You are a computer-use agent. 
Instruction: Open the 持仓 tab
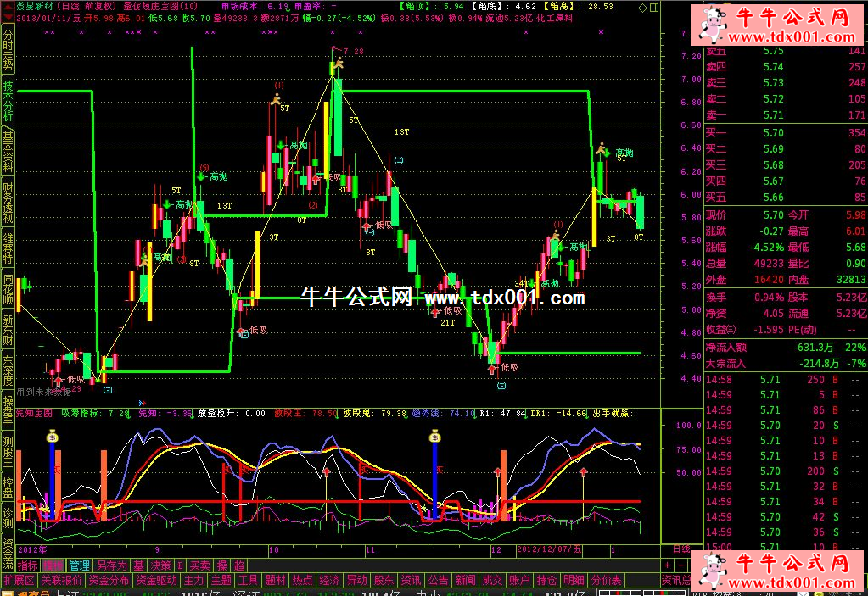[x=546, y=581]
